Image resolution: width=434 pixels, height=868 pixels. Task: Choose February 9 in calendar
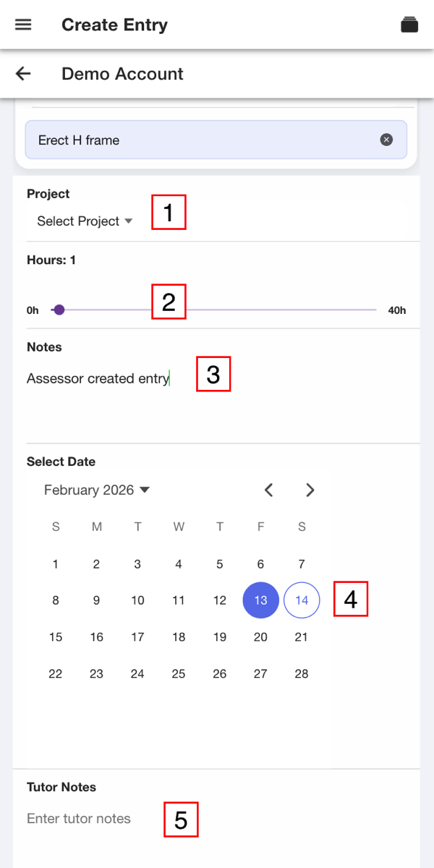(97, 600)
